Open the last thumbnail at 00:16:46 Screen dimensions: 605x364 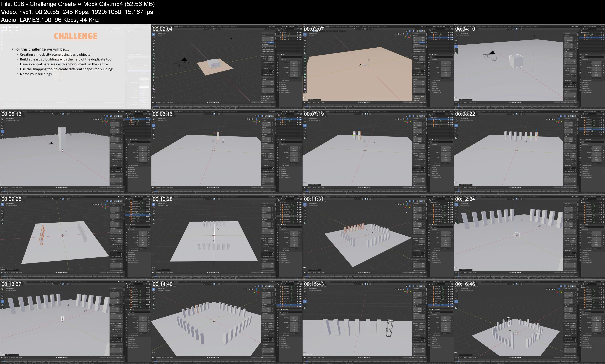tap(529, 322)
